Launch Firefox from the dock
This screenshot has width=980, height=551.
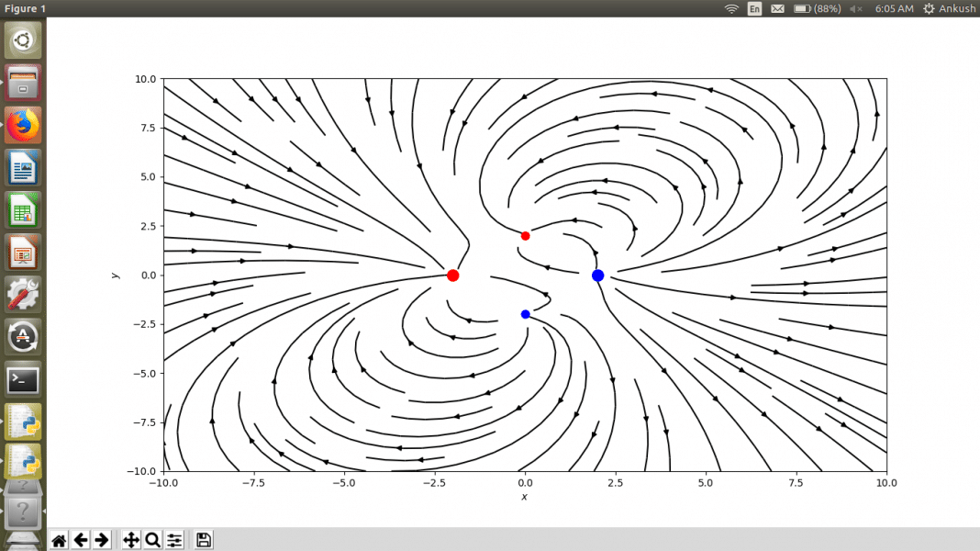point(23,127)
